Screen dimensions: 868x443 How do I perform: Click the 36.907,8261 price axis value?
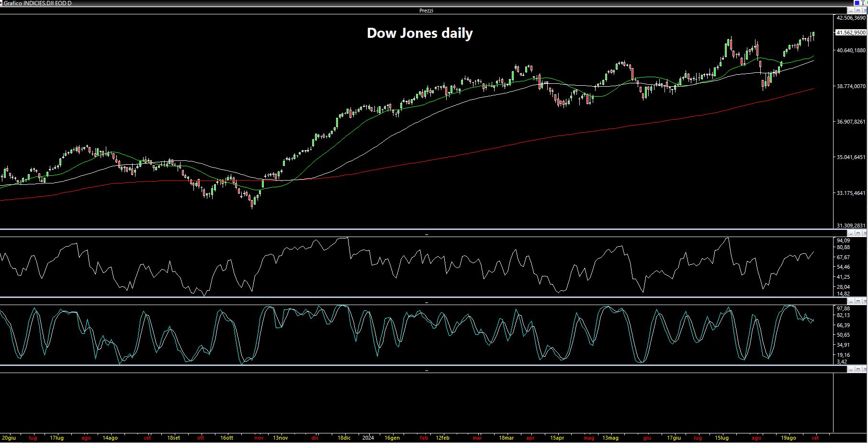coord(851,122)
